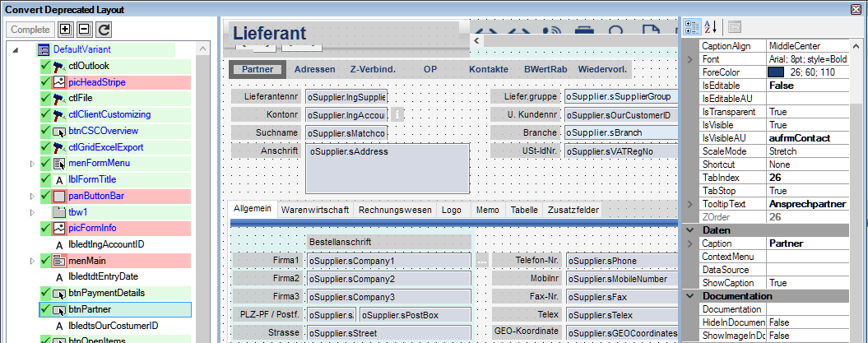Collapse the Documentation property category
Screen dimensions: 868x343
689,296
